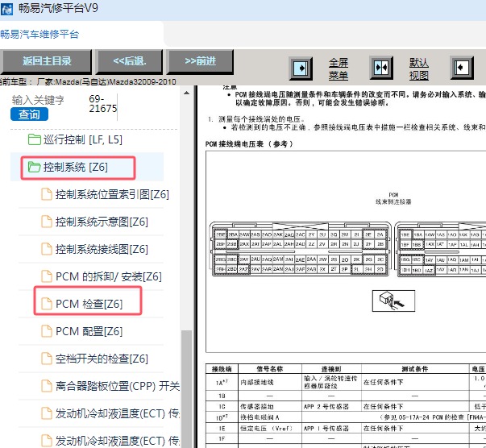Image resolution: width=486 pixels, height=448 pixels.
Task: Click the expand-right panel arrow icon
Action: point(301,68)
